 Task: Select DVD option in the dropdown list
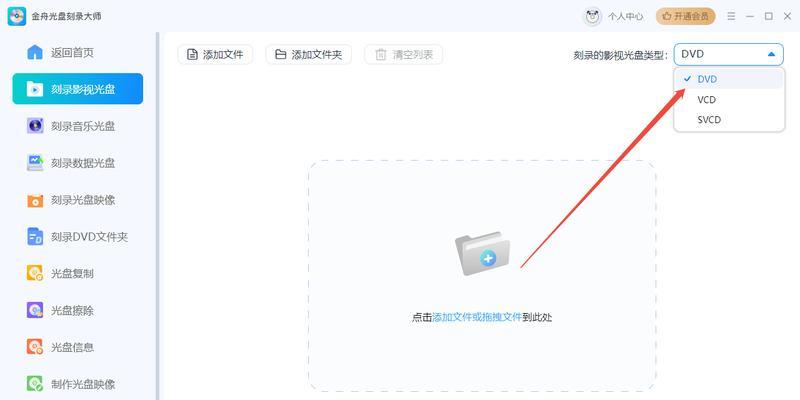729,79
